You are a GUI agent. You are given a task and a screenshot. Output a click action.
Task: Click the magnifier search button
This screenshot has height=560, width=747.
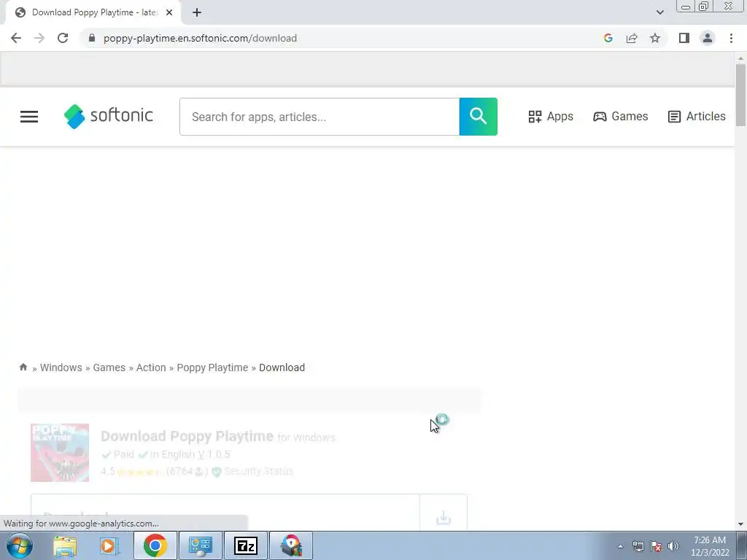479,117
